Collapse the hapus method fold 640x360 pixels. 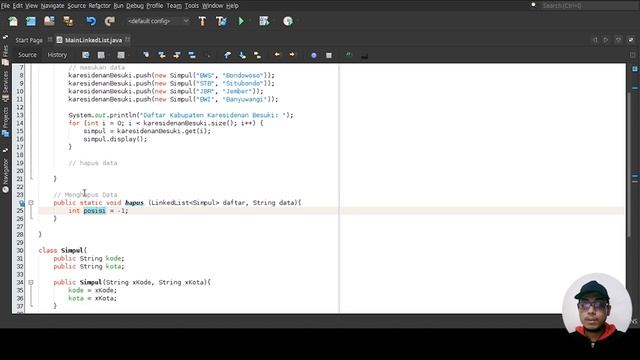pyautogui.click(x=31, y=203)
